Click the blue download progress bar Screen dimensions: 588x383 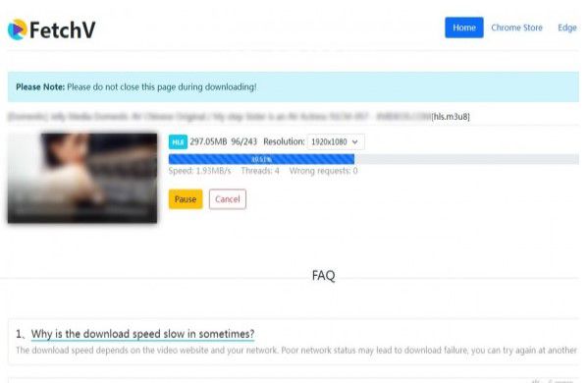pyautogui.click(x=261, y=159)
